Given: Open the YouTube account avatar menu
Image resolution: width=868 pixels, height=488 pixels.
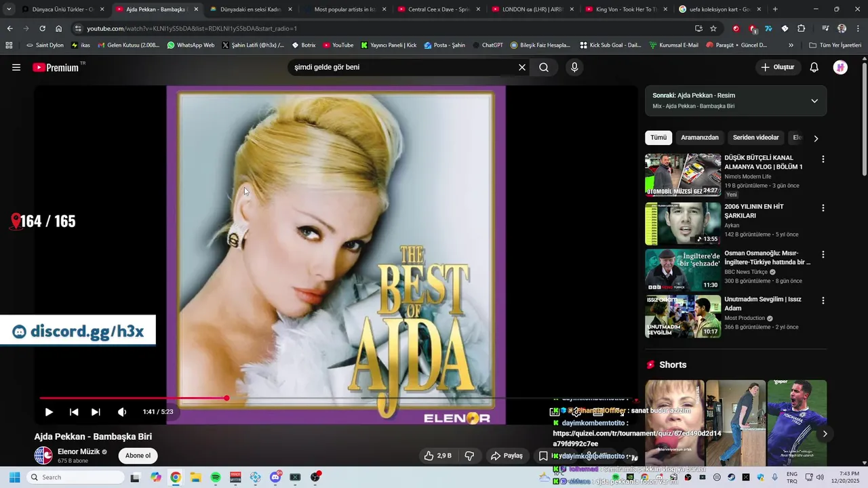Looking at the screenshot, I should point(840,67).
